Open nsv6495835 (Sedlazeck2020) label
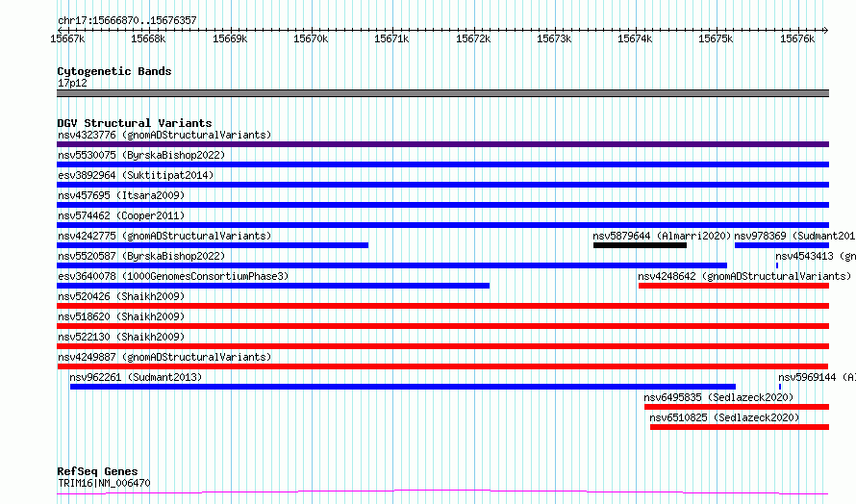The image size is (856, 504). click(718, 397)
